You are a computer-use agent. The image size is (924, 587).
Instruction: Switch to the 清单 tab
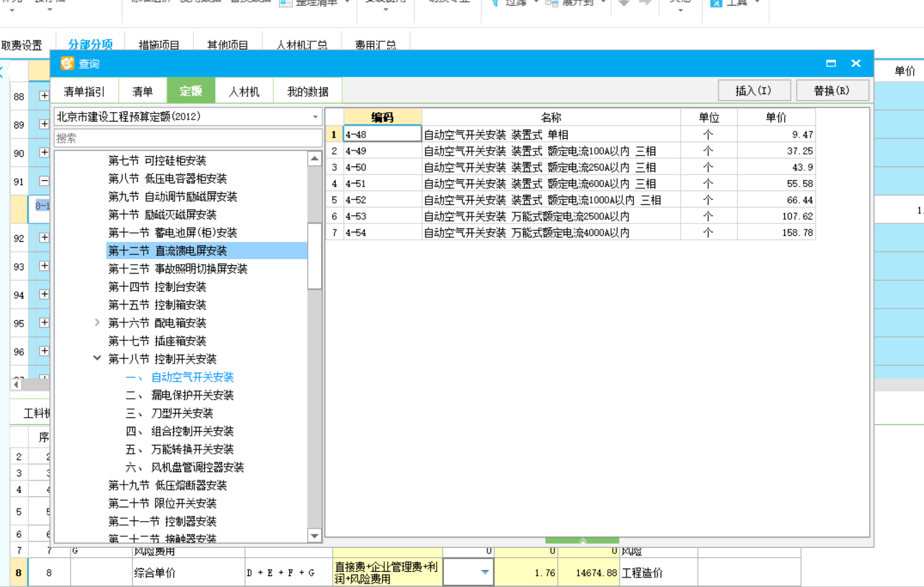(142, 91)
